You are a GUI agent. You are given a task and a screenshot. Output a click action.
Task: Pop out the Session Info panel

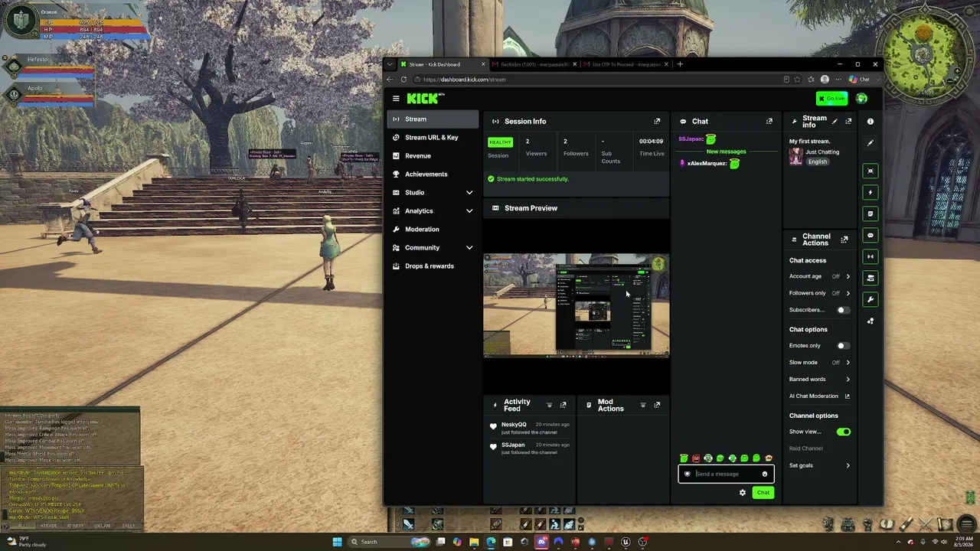pyautogui.click(x=657, y=121)
